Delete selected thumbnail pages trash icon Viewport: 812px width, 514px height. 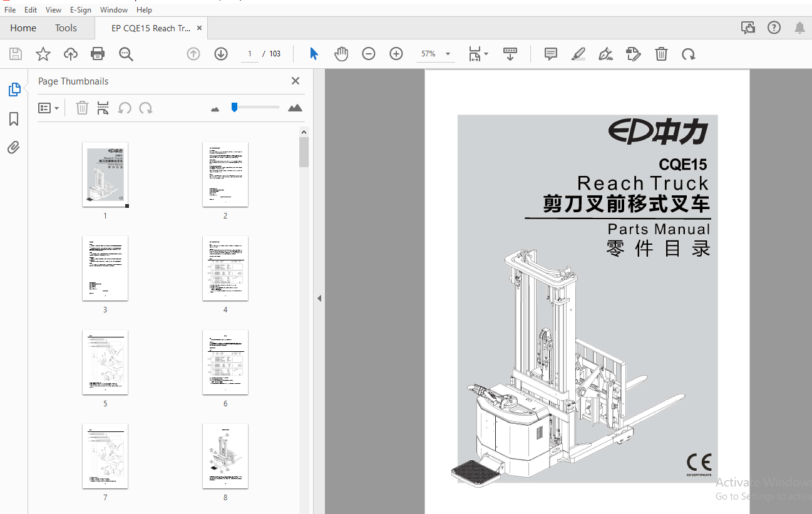click(82, 108)
